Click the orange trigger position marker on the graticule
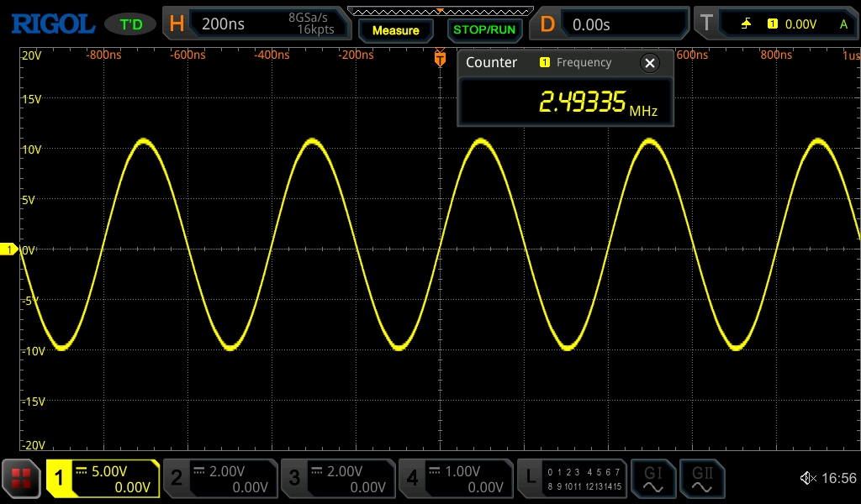Viewport: 861px width, 504px height. (x=440, y=59)
